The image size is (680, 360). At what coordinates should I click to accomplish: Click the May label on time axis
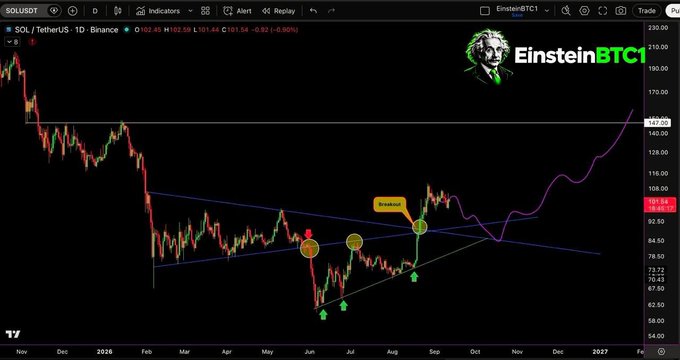coord(268,352)
